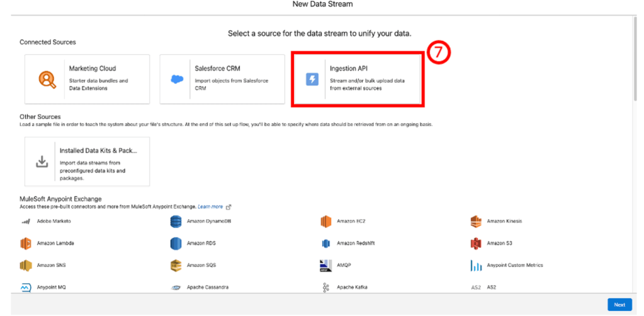Image resolution: width=644 pixels, height=316 pixels.
Task: Choose the AMQP connector
Action: tap(345, 265)
